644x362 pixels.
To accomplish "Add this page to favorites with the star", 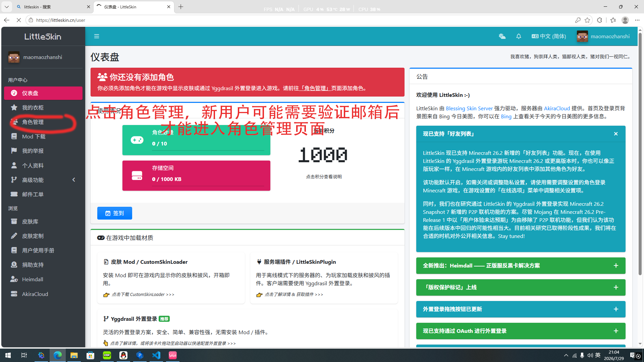I will (x=587, y=20).
